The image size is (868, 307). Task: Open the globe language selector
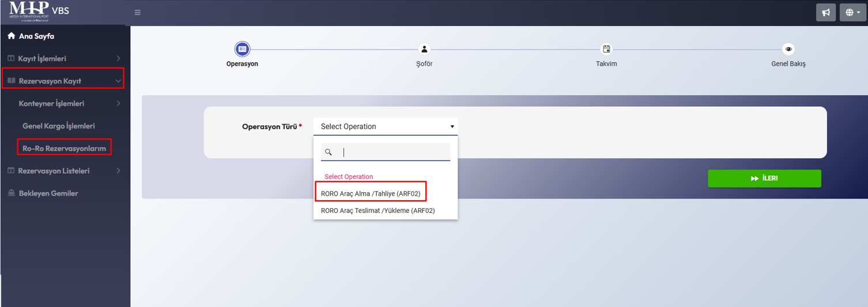tap(853, 13)
